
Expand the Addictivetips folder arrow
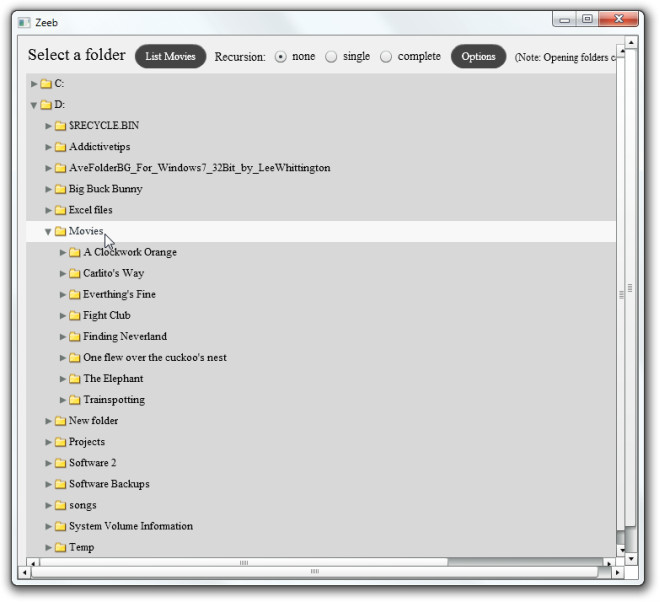point(48,147)
